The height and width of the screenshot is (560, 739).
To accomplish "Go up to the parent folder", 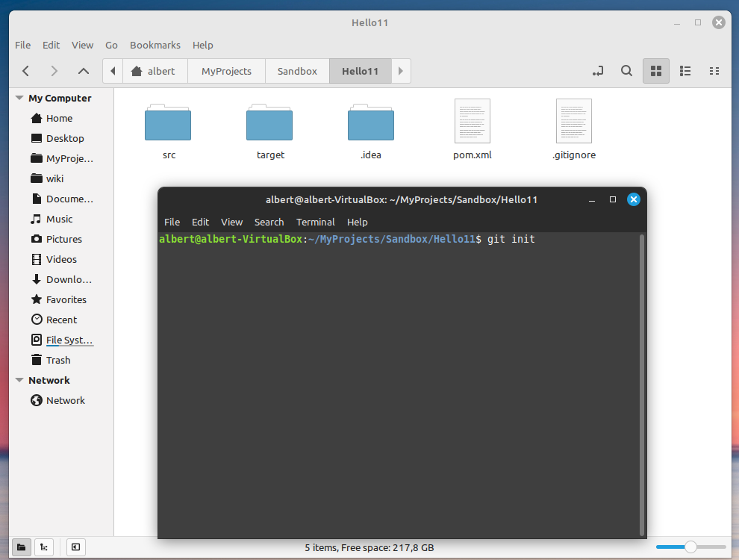I will click(84, 71).
